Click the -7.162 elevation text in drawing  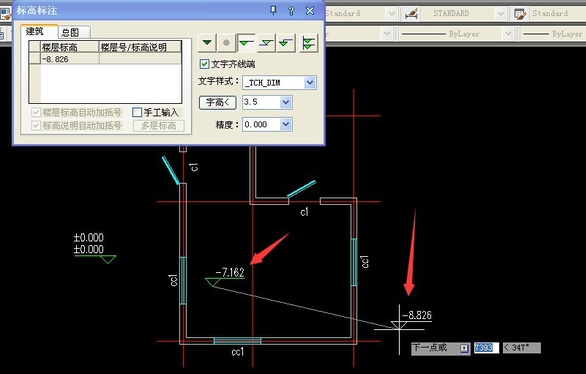point(230,272)
